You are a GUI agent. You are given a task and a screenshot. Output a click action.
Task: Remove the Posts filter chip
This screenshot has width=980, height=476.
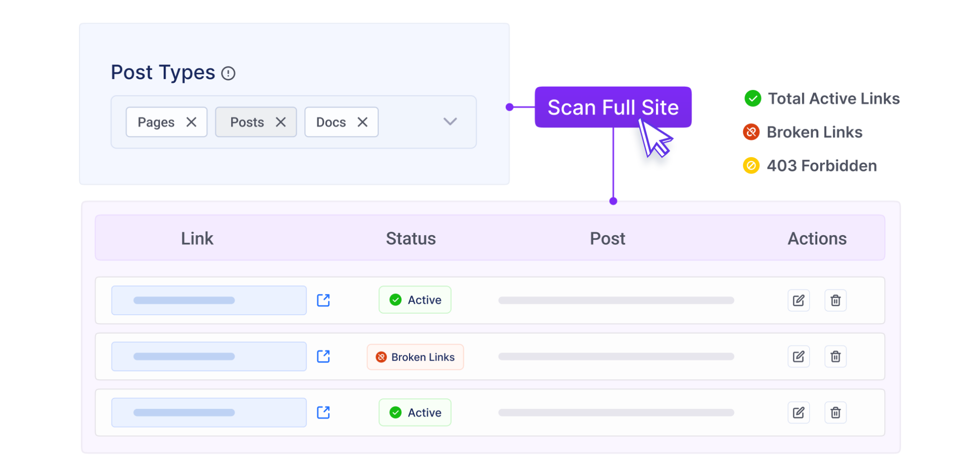tap(280, 122)
